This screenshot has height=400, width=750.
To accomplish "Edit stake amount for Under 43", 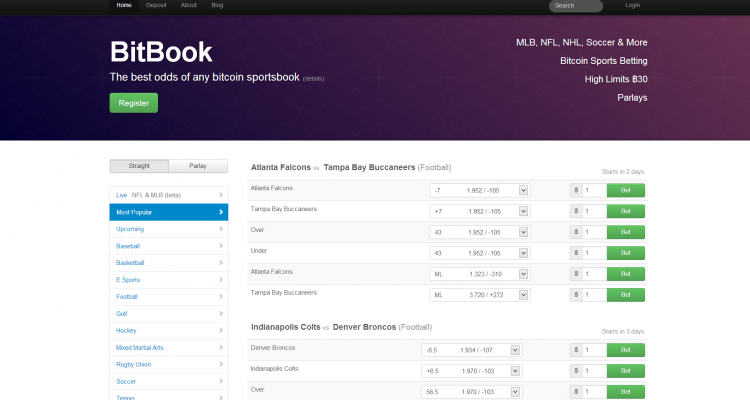I will [595, 253].
